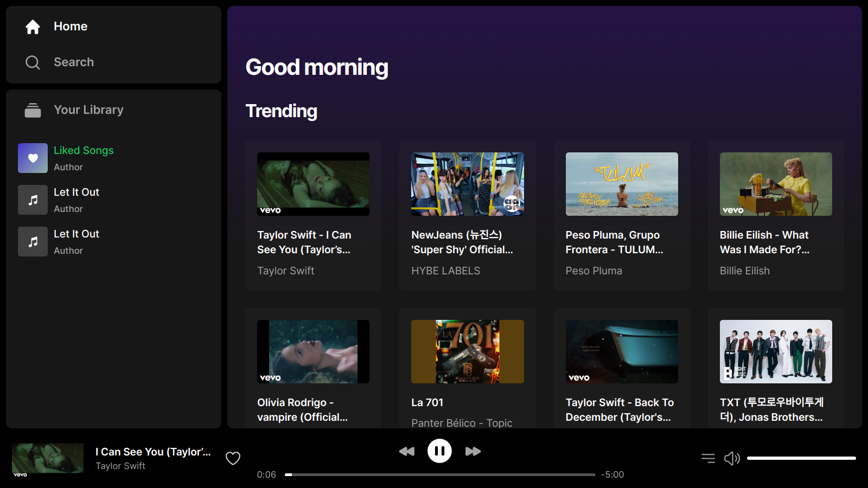
Task: Click Billie Eilish artist text under card
Action: point(745,271)
